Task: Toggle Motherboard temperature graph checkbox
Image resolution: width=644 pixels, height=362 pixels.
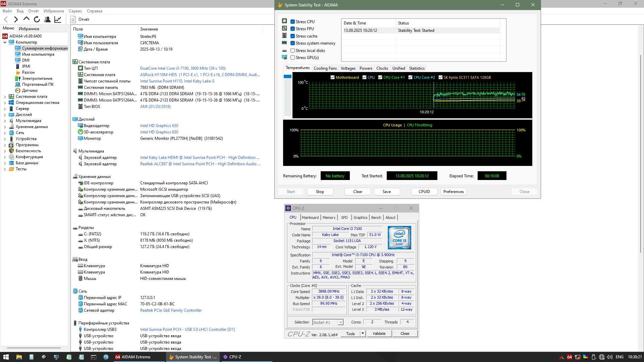Action: [x=332, y=77]
